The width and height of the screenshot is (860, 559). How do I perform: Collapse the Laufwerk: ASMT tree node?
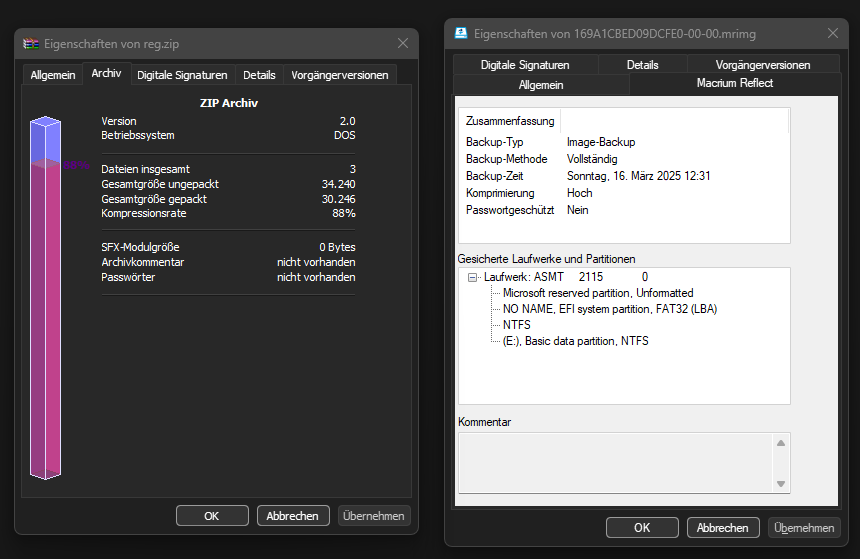[473, 277]
